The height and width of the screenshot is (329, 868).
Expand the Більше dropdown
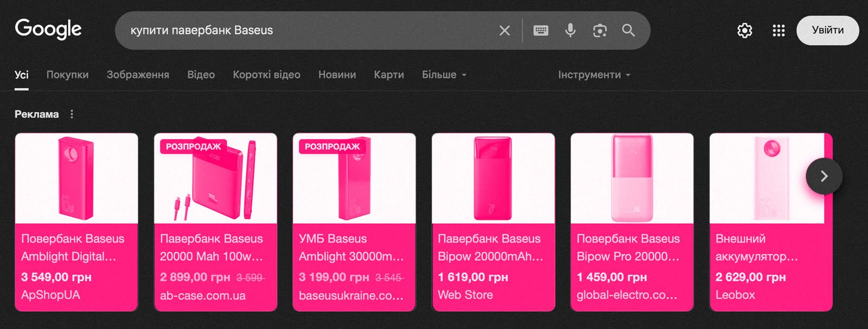pos(444,75)
